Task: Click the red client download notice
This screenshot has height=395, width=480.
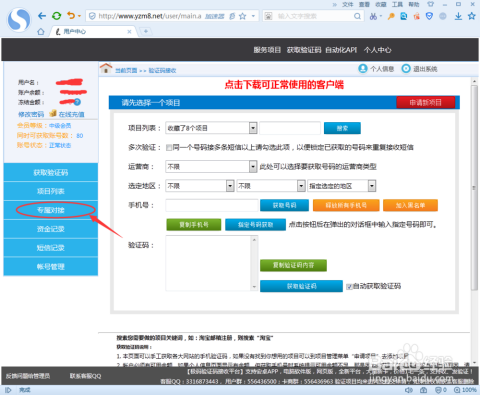Action: pyautogui.click(x=284, y=85)
